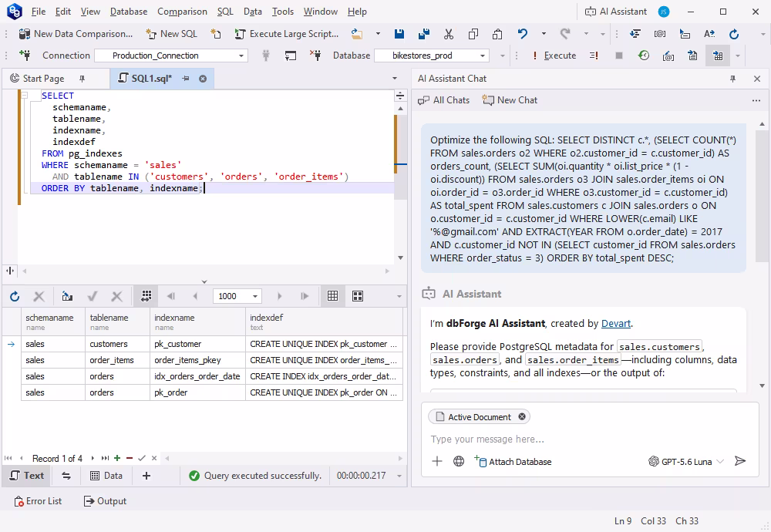This screenshot has height=532, width=771.
Task: Click the globe web search icon
Action: click(x=459, y=461)
